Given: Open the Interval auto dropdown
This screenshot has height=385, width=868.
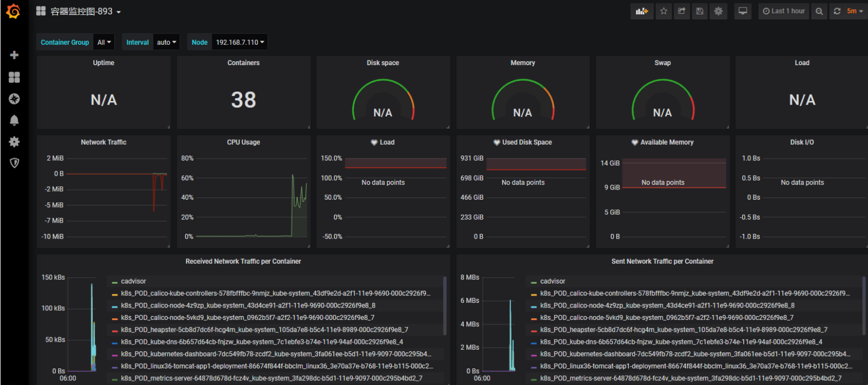Looking at the screenshot, I should click(x=166, y=42).
